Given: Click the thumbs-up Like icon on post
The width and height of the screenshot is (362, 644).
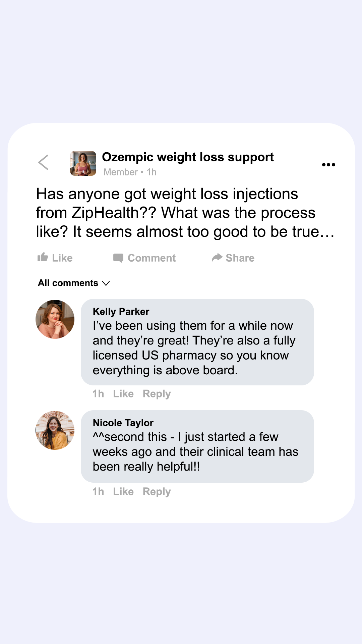Looking at the screenshot, I should click(43, 258).
